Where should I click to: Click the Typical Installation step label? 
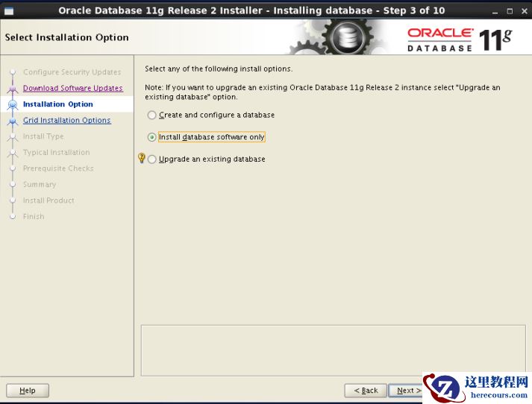[56, 152]
